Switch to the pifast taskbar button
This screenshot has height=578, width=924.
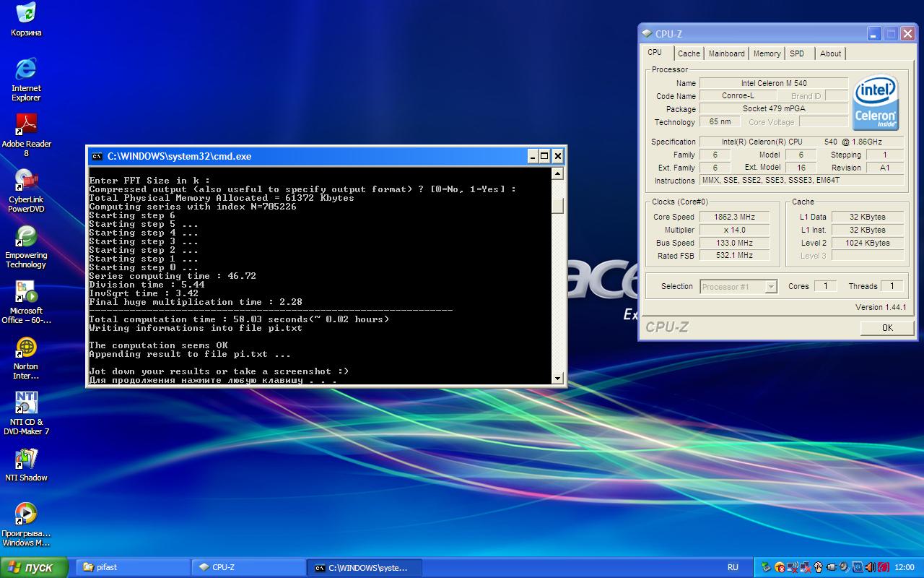(133, 567)
